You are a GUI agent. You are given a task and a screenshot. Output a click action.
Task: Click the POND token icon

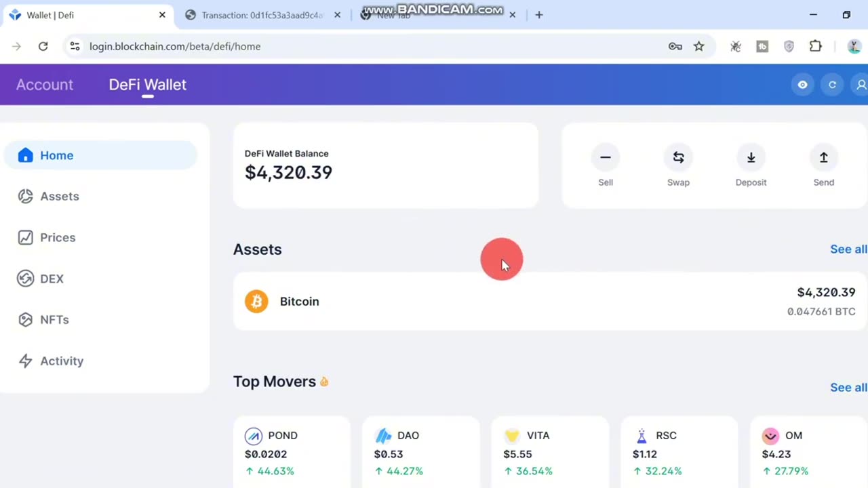pyautogui.click(x=253, y=435)
